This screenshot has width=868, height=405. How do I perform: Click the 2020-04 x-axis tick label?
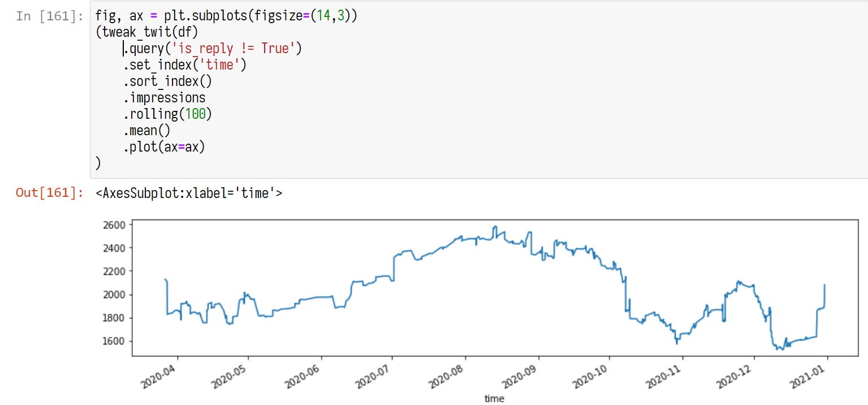(159, 373)
